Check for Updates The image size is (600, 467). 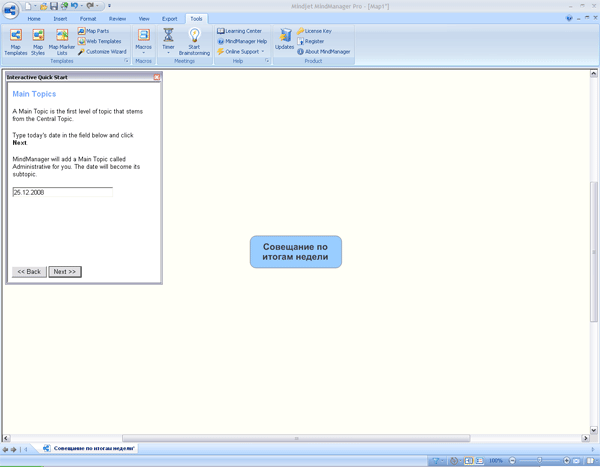284,39
